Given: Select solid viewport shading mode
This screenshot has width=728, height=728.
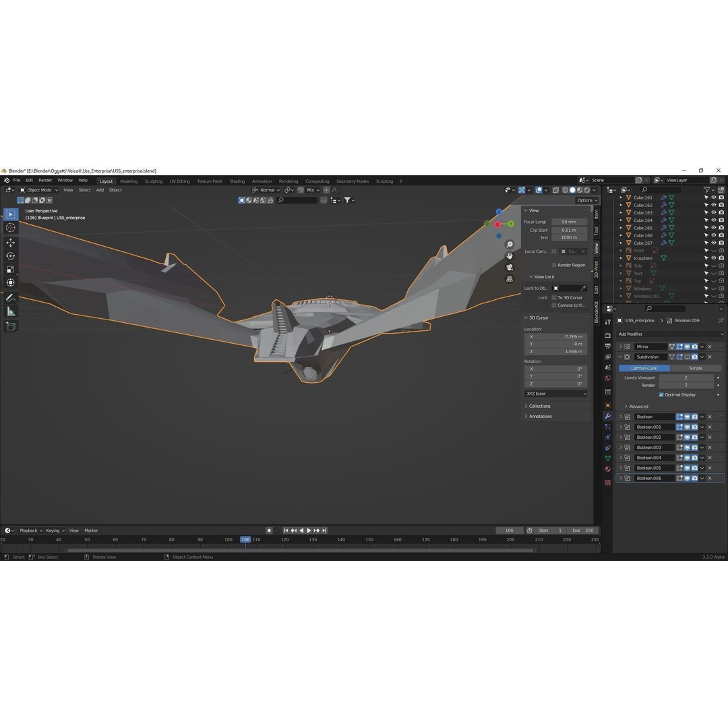Looking at the screenshot, I should coord(572,190).
